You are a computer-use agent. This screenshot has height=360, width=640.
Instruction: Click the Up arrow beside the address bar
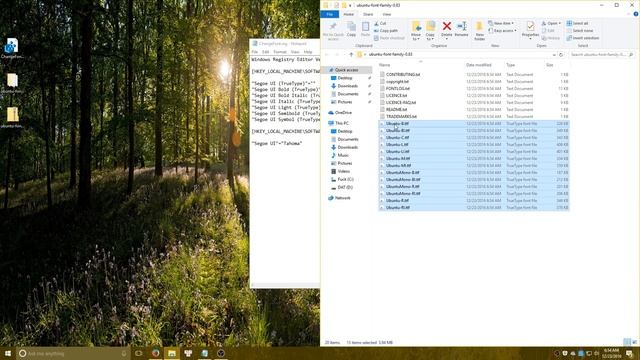(351, 54)
